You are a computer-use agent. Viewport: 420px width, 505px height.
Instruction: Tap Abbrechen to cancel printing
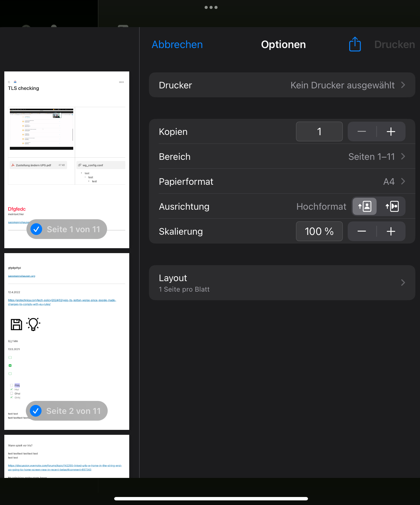[177, 45]
